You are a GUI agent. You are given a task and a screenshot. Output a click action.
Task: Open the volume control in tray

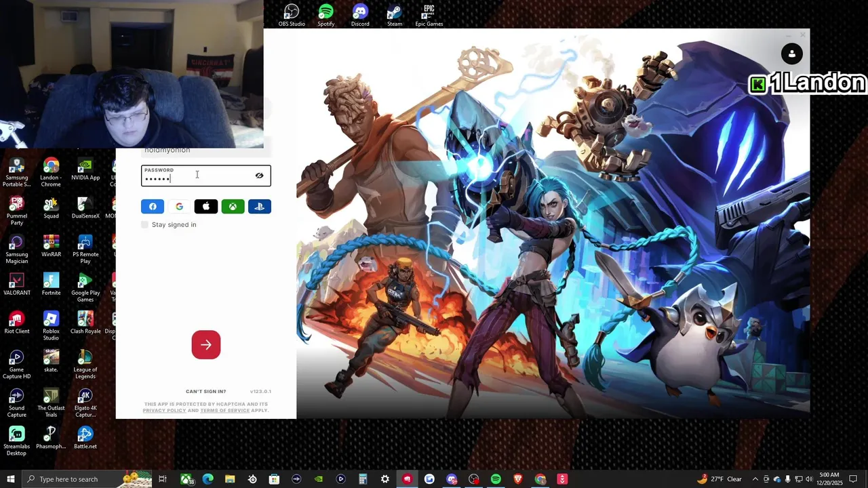pyautogui.click(x=809, y=479)
